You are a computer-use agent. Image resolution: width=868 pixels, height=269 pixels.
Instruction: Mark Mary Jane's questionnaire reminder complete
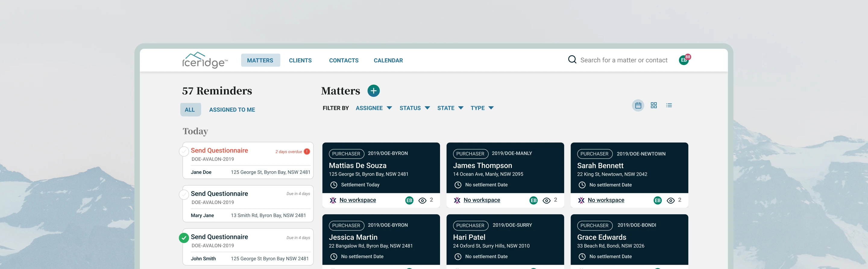[184, 195]
